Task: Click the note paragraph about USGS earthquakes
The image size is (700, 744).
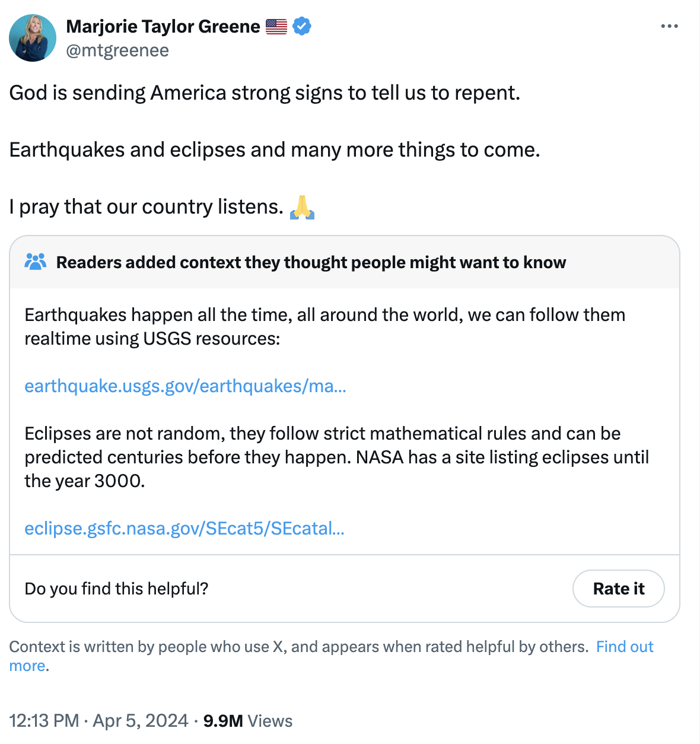Action: click(x=324, y=326)
